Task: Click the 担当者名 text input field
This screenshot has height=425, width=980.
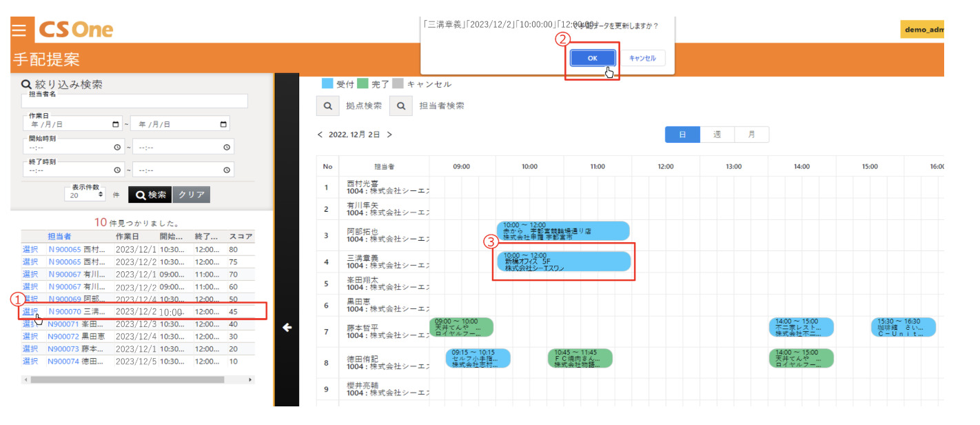Action: (135, 101)
